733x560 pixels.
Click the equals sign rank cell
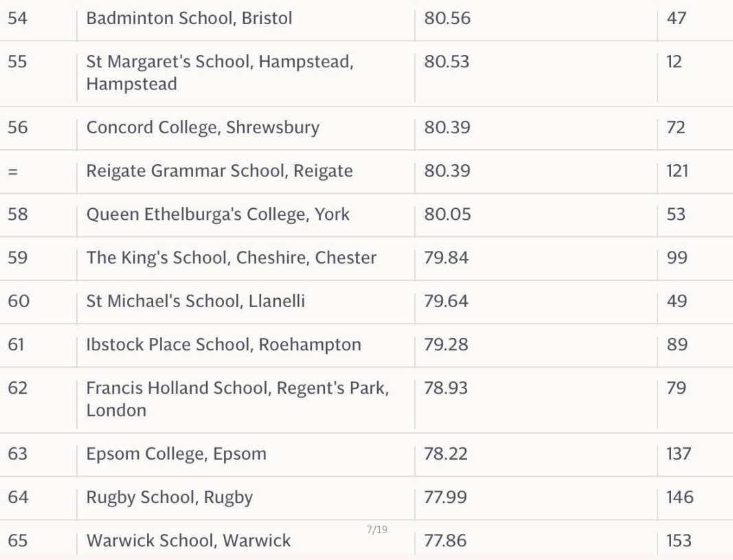pyautogui.click(x=12, y=172)
